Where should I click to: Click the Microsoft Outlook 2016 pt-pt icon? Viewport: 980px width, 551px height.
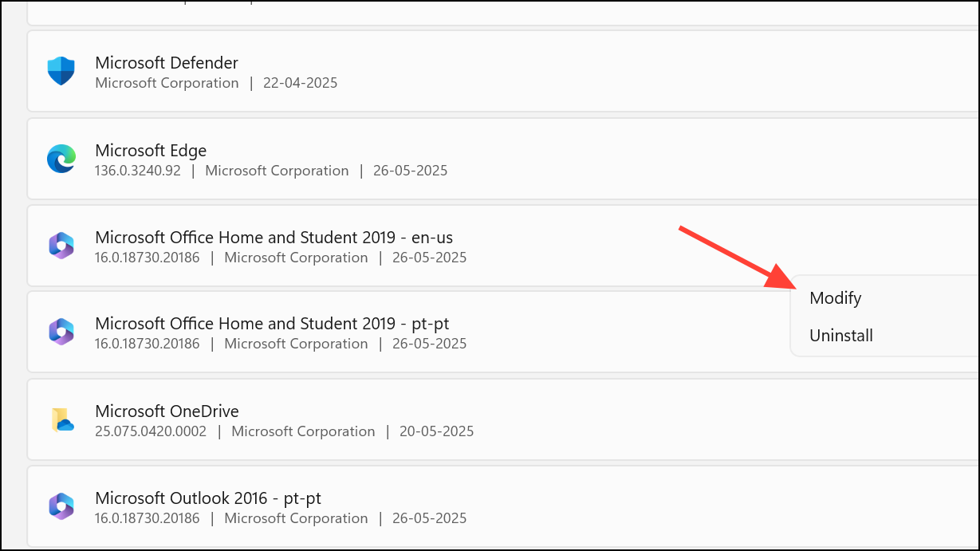pos(61,506)
